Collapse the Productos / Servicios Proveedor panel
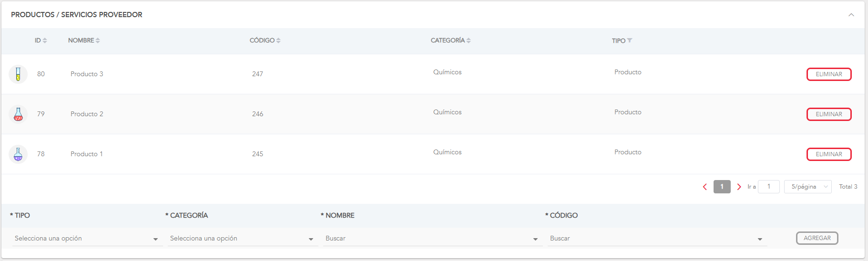This screenshot has height=261, width=868. pos(851,15)
